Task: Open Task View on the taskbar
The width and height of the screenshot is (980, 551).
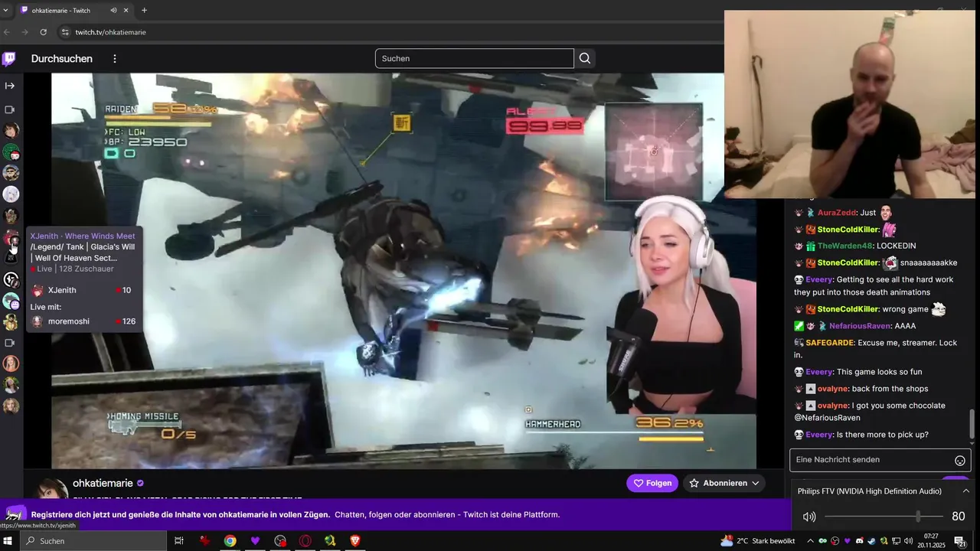Action: pyautogui.click(x=179, y=541)
